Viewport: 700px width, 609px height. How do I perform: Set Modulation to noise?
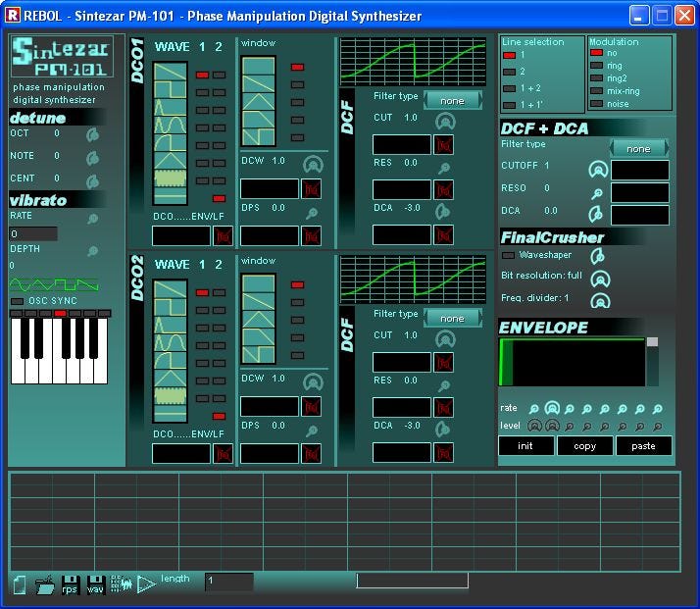coord(596,104)
